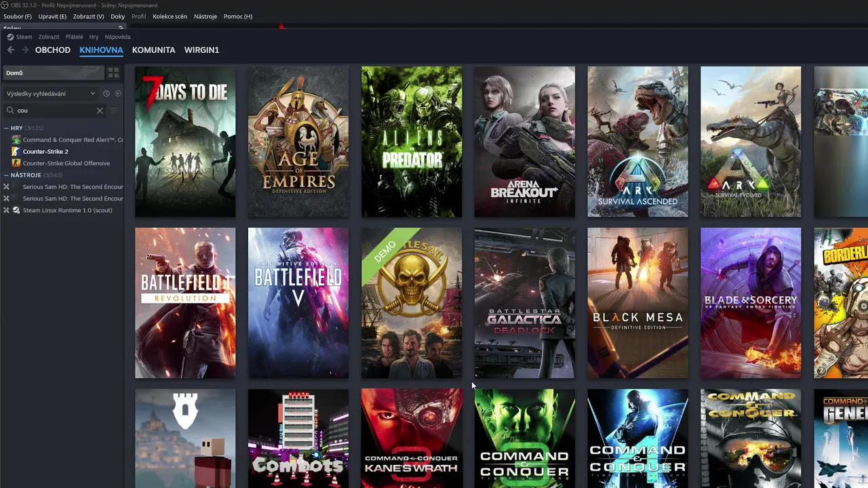
Task: Open the OBS Zobrazit (V) menu
Action: [x=88, y=16]
